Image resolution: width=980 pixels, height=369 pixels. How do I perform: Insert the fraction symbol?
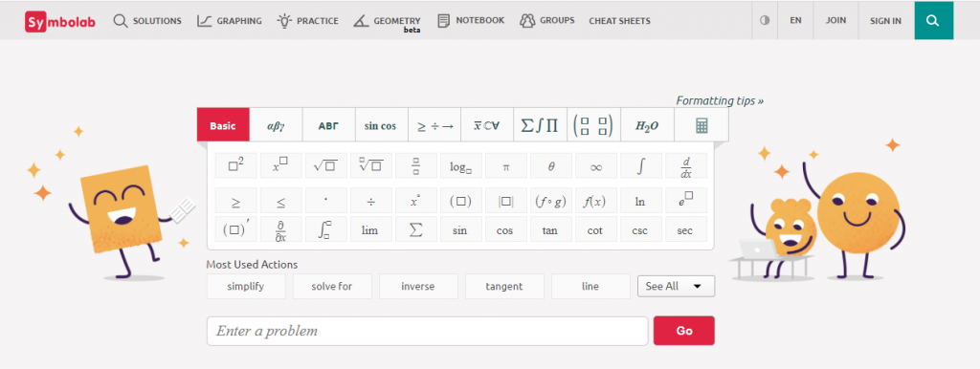[x=415, y=166]
